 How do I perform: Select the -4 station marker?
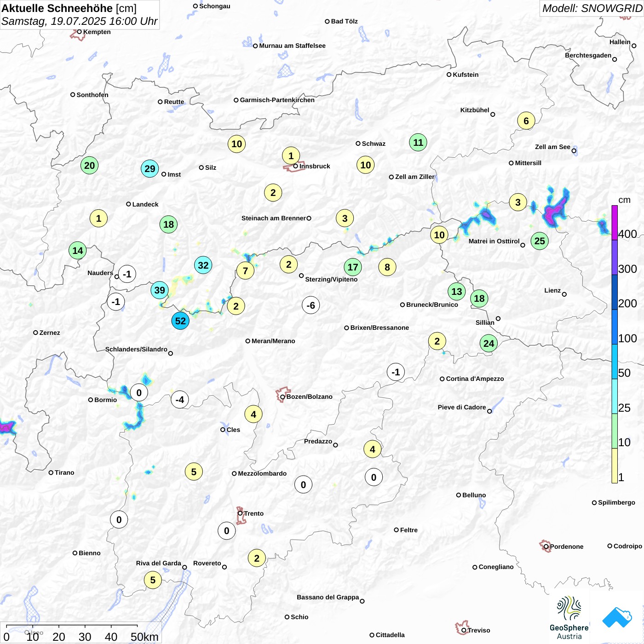(180, 400)
